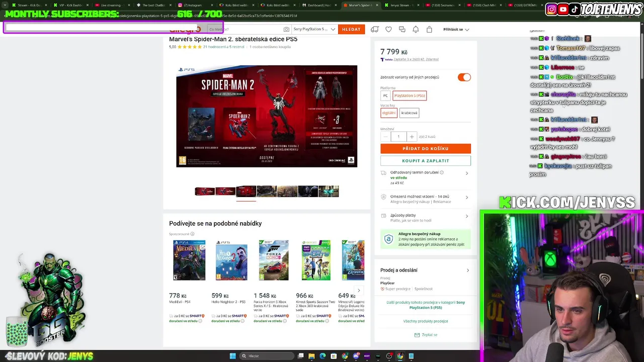The height and width of the screenshot is (362, 644).
Task: Expand Prodej a odeslání section
Action: (x=467, y=270)
